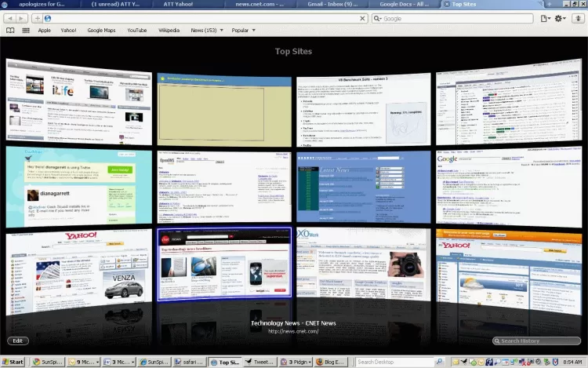Click the system tray clock showing 8:54 AM
Image resolution: width=588 pixels, height=368 pixels.
[x=572, y=362]
